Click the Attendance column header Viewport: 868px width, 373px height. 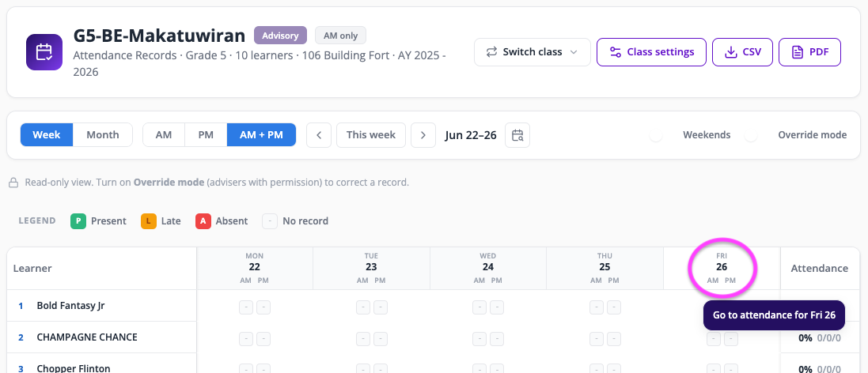(x=819, y=269)
